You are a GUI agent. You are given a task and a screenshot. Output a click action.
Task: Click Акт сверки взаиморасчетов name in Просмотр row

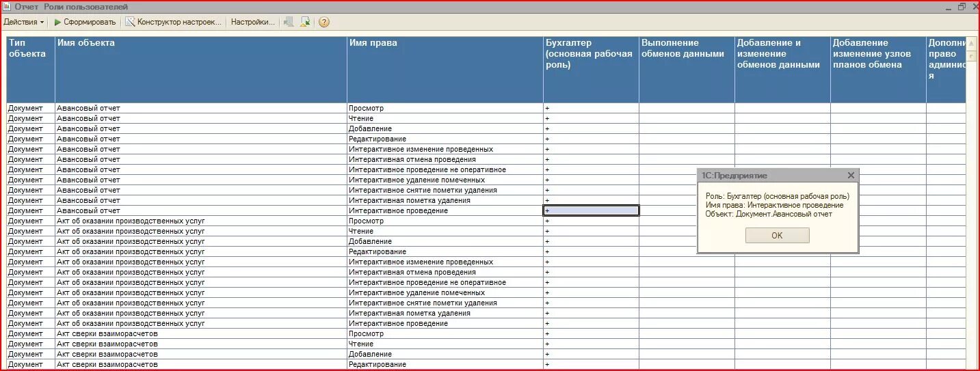201,333
